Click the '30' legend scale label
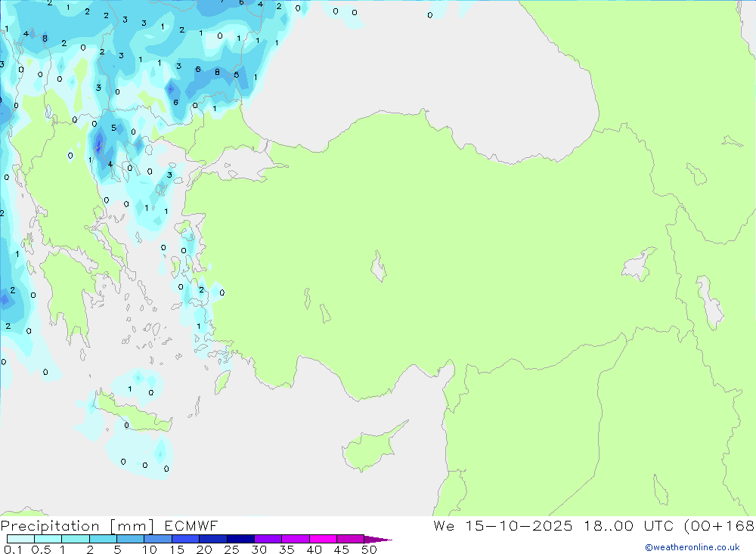Viewport: 756px width, 554px height. tap(259, 549)
